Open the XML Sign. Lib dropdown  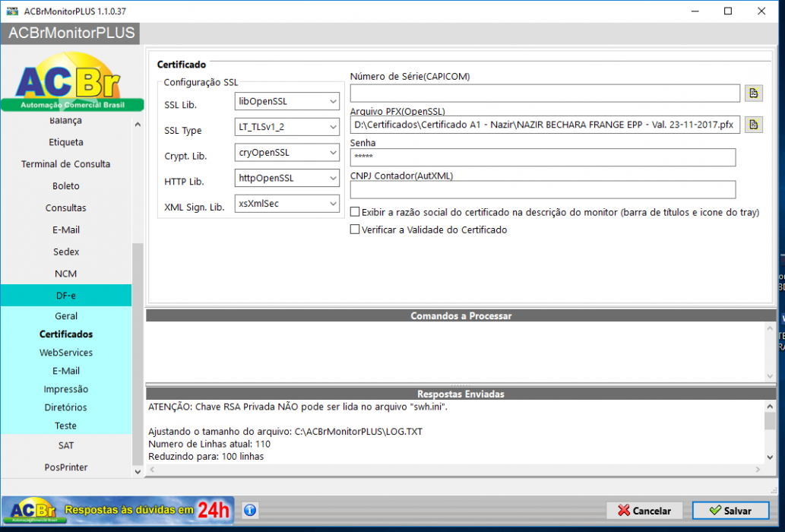click(286, 204)
